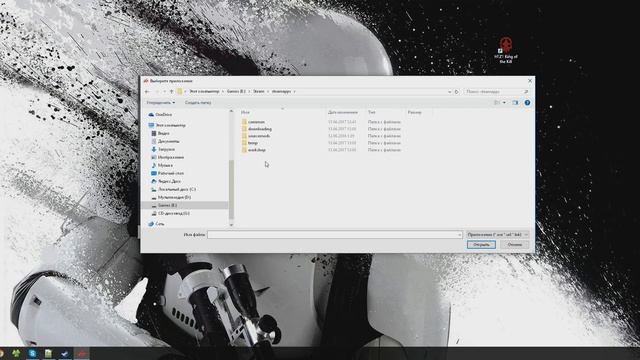The height and width of the screenshot is (360, 640).
Task: Go back using the back arrow
Action: click(147, 91)
